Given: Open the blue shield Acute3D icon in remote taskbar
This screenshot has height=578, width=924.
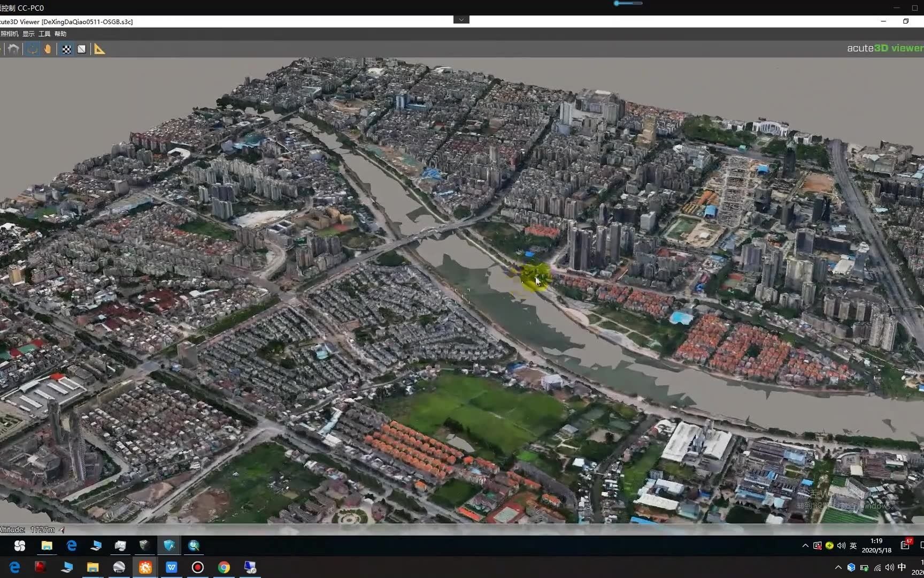Looking at the screenshot, I should [x=170, y=545].
